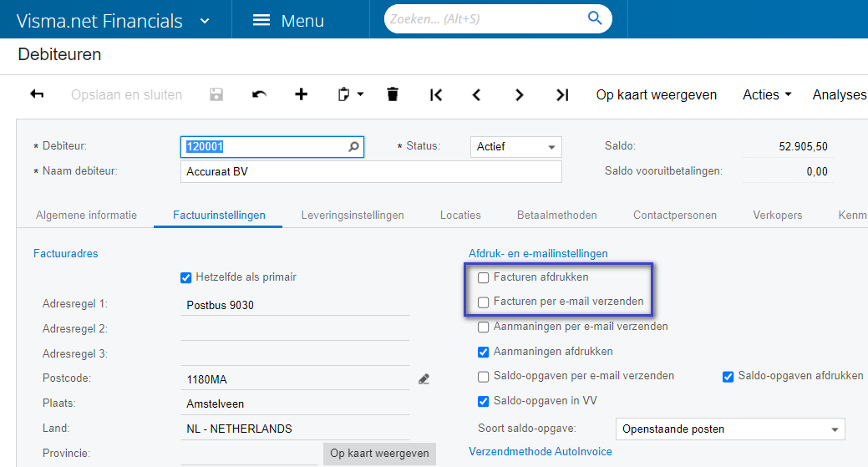The image size is (868, 467).
Task: Uncheck Aanmaningen afdrukken
Action: (x=483, y=352)
